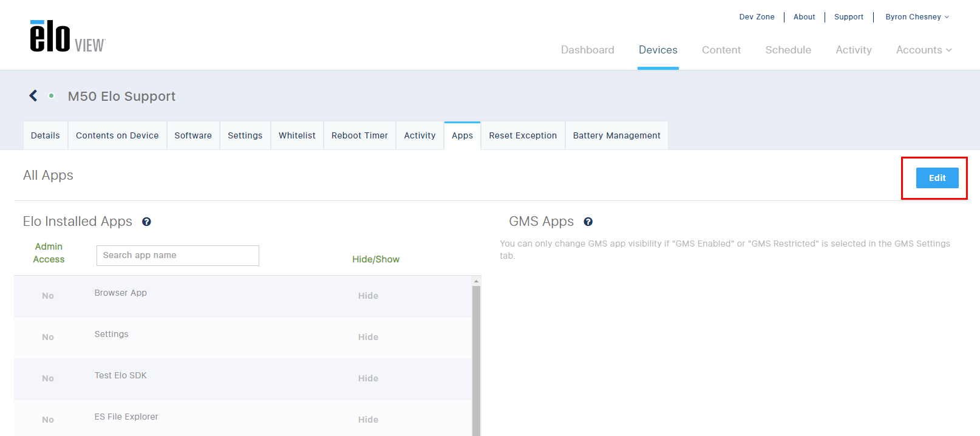Open help icon beside GMS Apps
Screen dimensions: 980x436
coord(588,222)
